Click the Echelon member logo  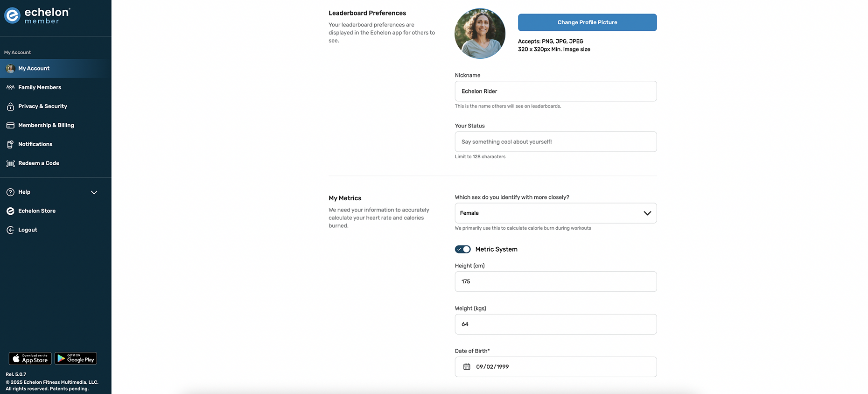coord(37,15)
